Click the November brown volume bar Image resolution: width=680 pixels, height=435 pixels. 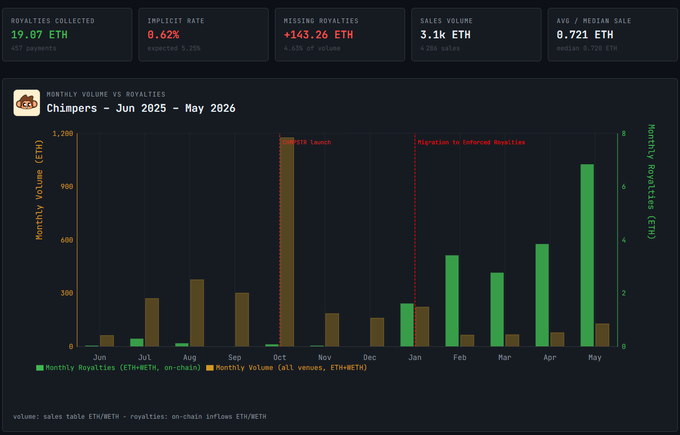click(332, 330)
